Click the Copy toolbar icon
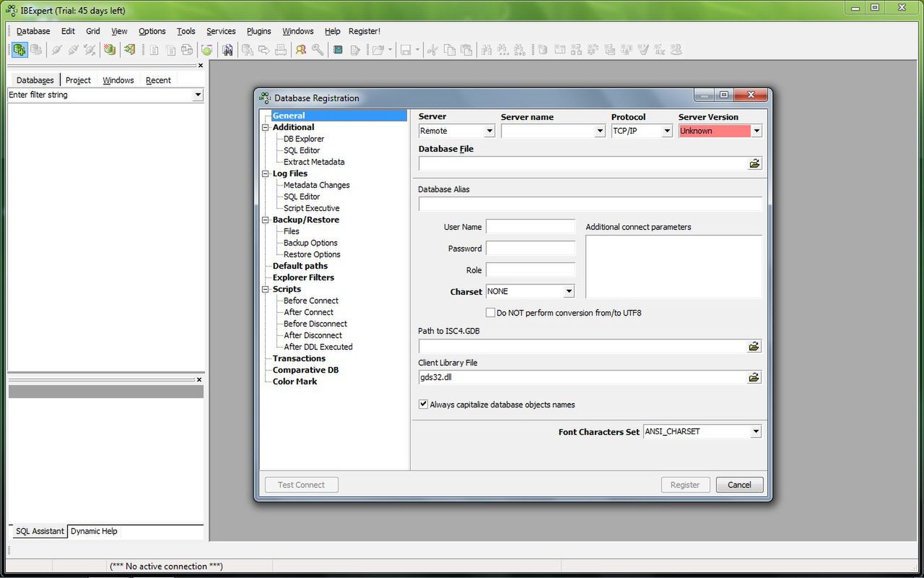 click(x=449, y=50)
